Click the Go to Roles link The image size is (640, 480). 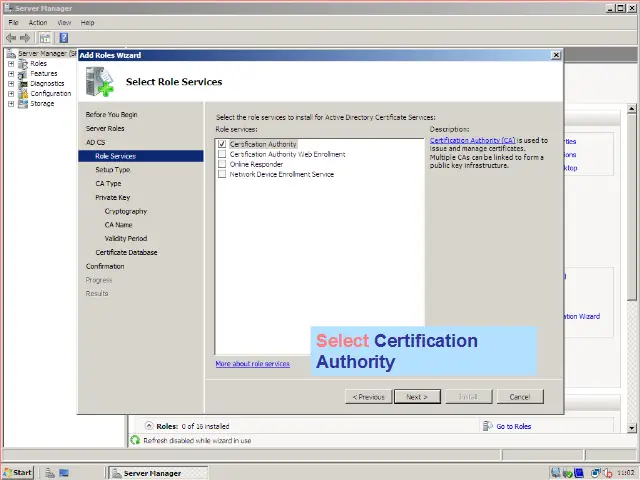tap(513, 427)
